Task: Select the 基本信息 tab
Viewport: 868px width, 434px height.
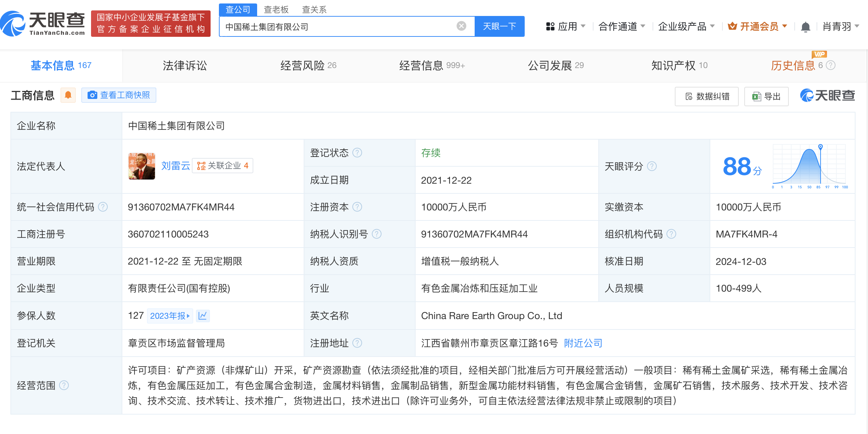Action: 61,65
